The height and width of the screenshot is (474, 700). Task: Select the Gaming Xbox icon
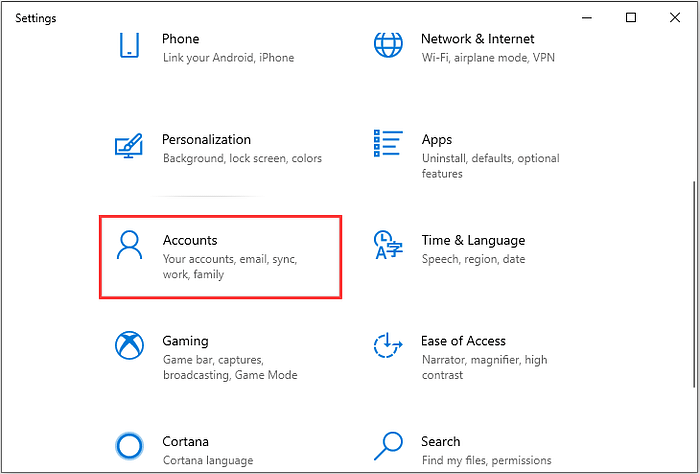[129, 345]
